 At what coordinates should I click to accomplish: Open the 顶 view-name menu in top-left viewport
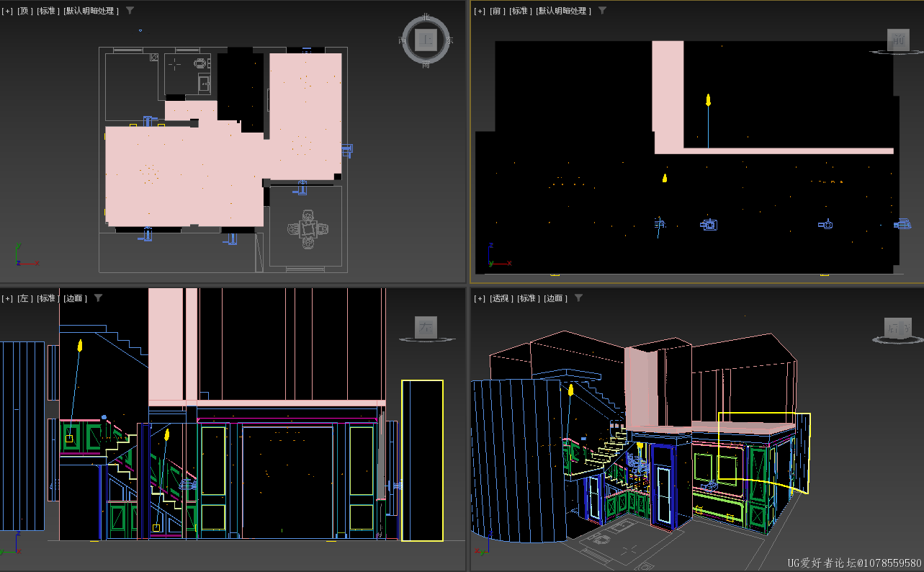pyautogui.click(x=25, y=11)
